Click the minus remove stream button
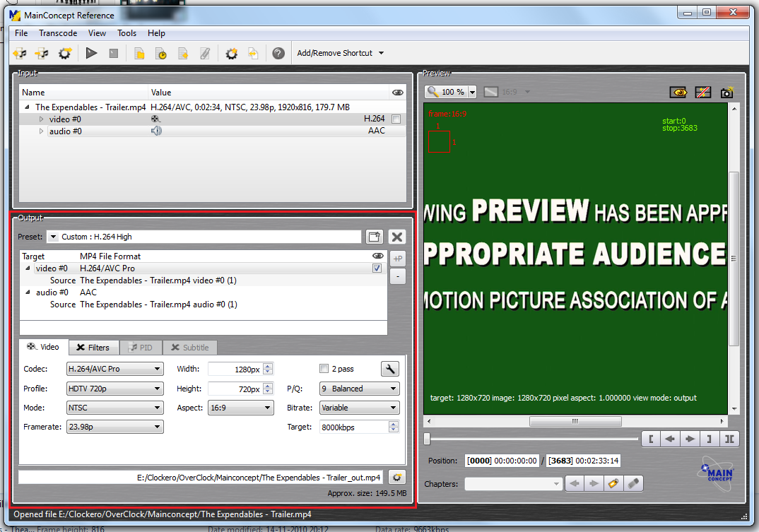 [398, 276]
